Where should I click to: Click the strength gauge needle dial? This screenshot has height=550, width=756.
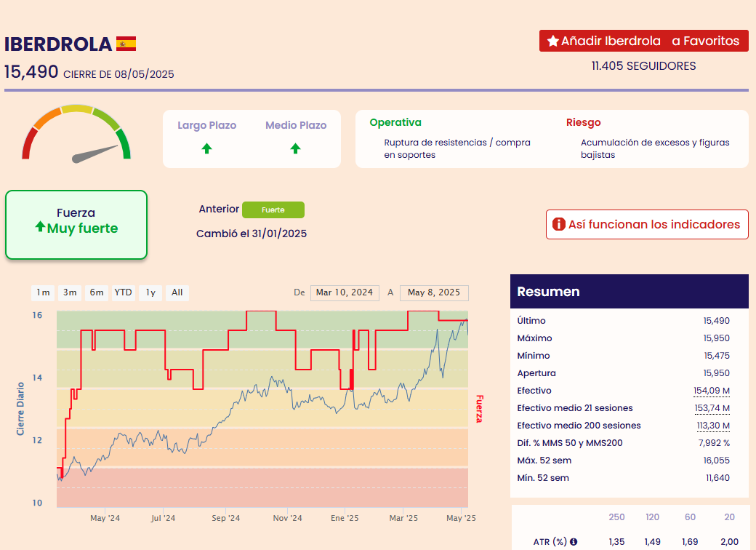tap(76, 134)
